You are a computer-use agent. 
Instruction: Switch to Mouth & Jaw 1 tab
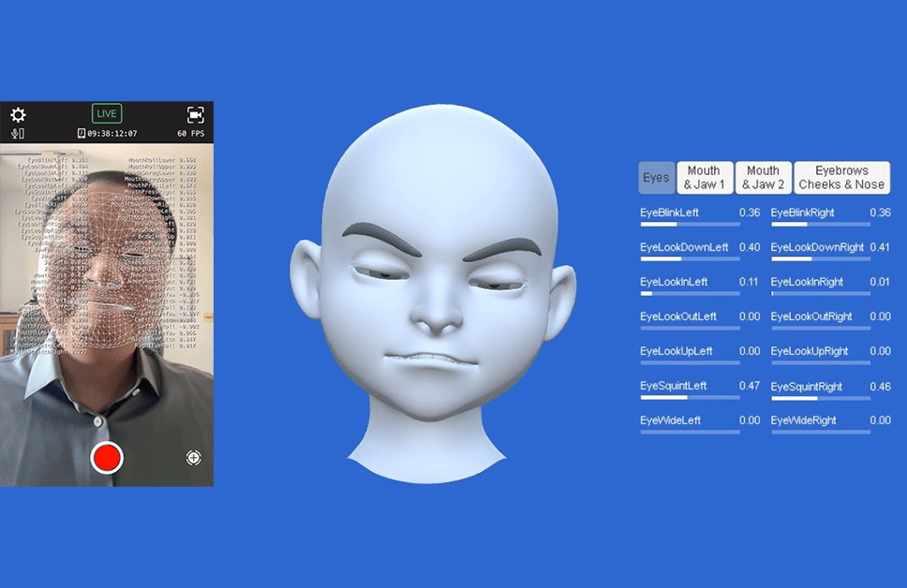[705, 178]
